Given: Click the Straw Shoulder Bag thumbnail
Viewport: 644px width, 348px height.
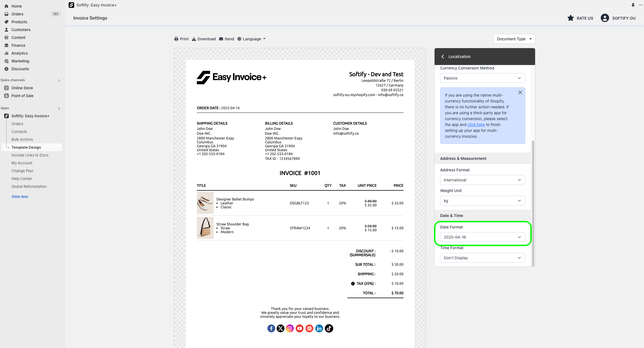Looking at the screenshot, I should (205, 228).
